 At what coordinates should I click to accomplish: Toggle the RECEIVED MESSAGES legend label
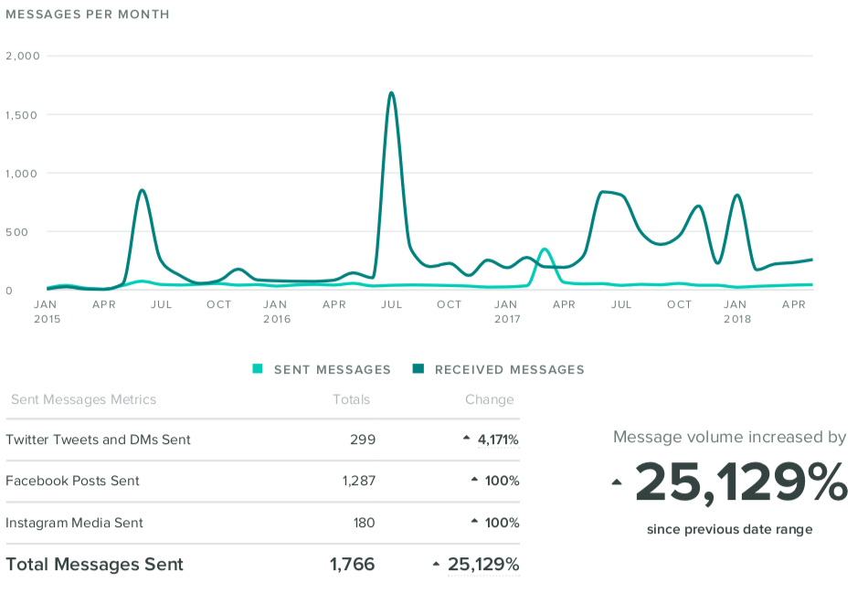point(509,370)
